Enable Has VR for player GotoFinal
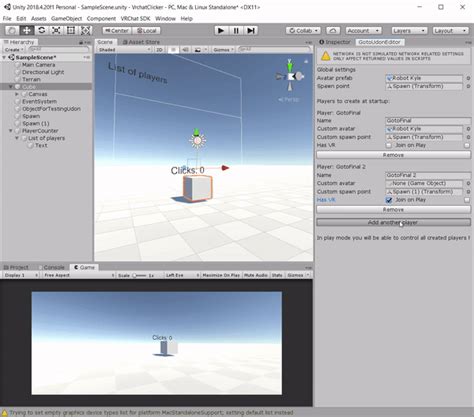This screenshot has width=474, height=417. coord(389,145)
